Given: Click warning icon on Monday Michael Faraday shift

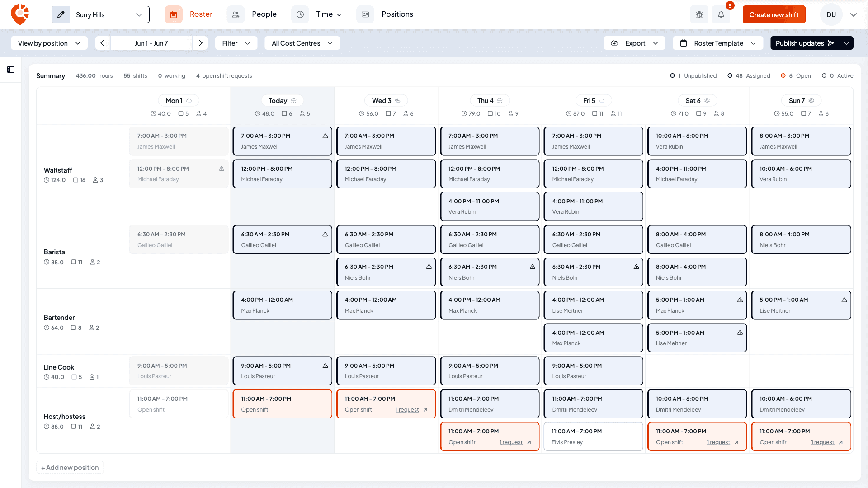Looking at the screenshot, I should tap(222, 169).
